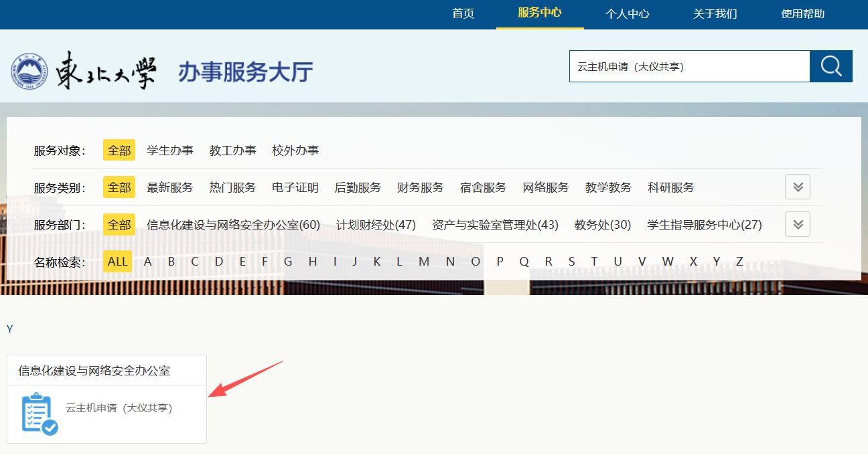Click the search text input field
The image size is (868, 455).
(x=689, y=66)
